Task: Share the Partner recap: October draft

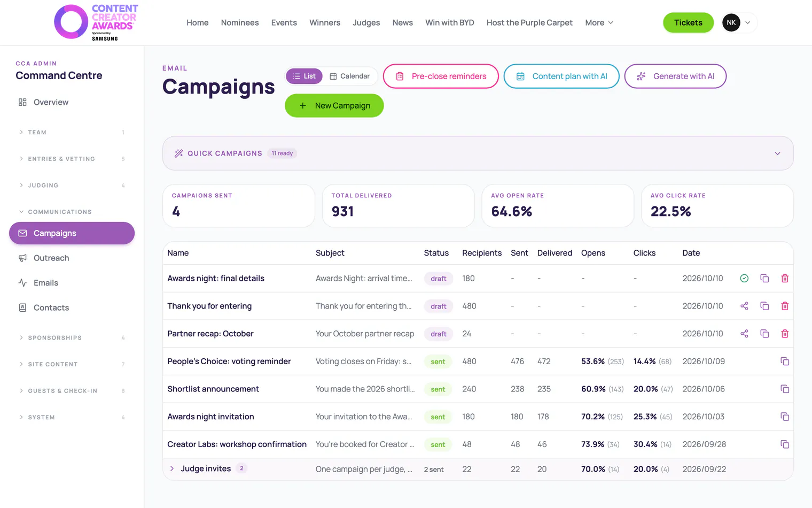Action: coord(744,334)
